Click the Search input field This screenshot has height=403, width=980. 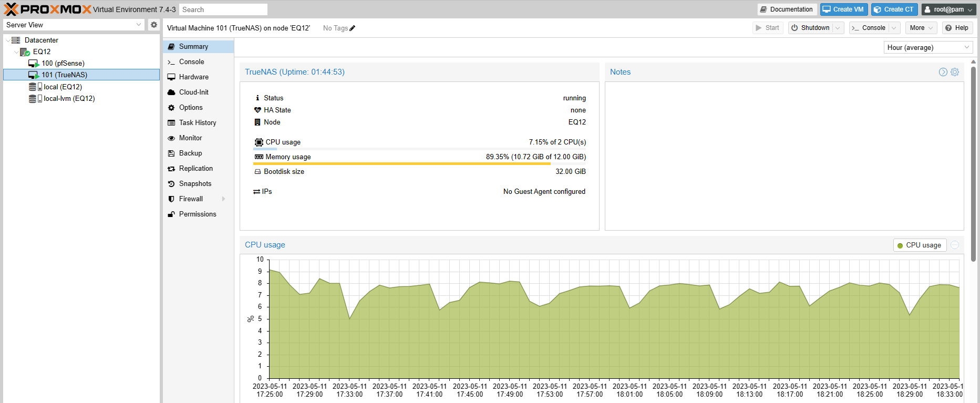click(x=223, y=9)
